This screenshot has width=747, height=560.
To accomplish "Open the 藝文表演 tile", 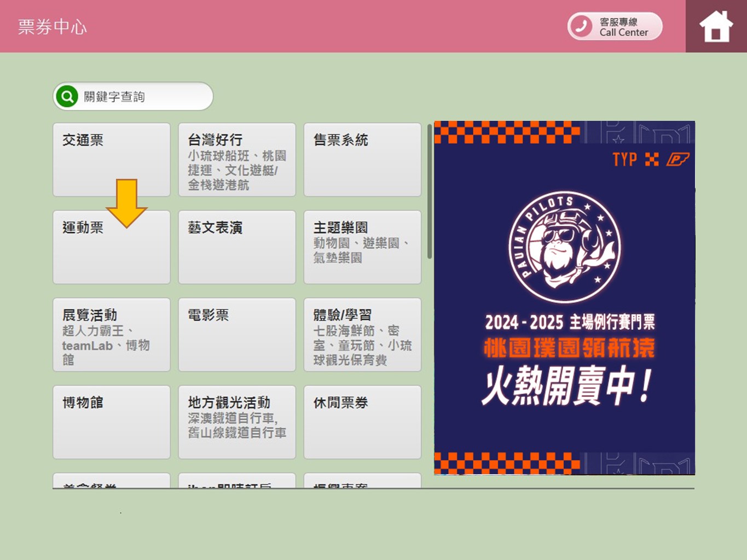I will tap(237, 247).
